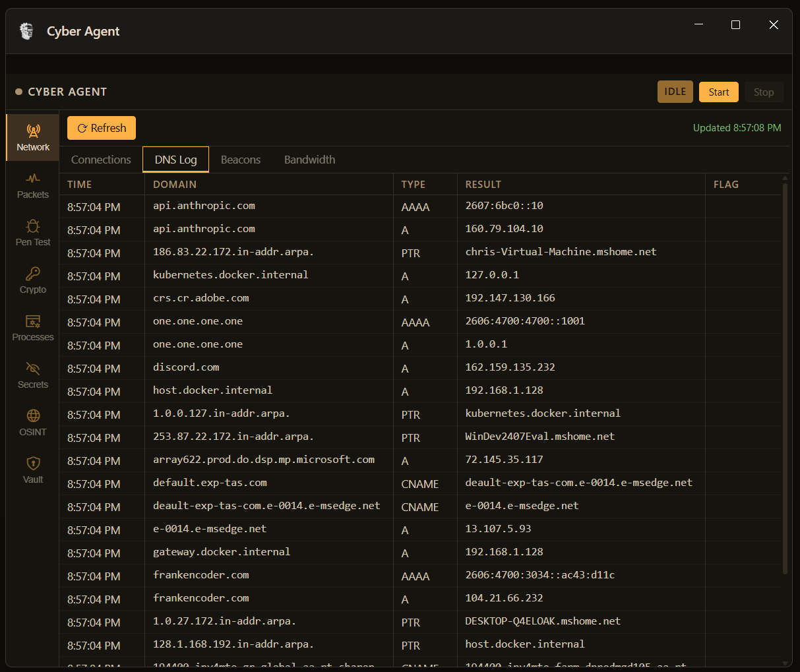Open the Vault shield icon
Viewport: 800px width, 672px height.
(x=33, y=463)
